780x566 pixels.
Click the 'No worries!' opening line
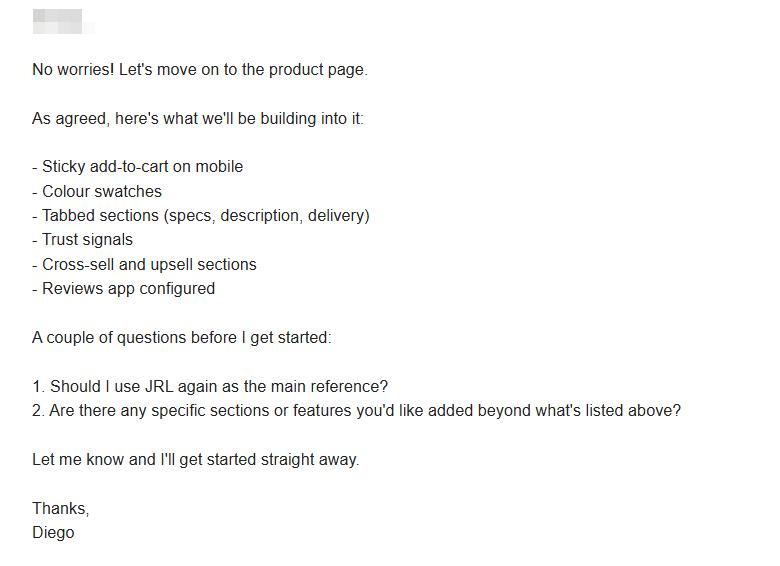click(x=200, y=69)
